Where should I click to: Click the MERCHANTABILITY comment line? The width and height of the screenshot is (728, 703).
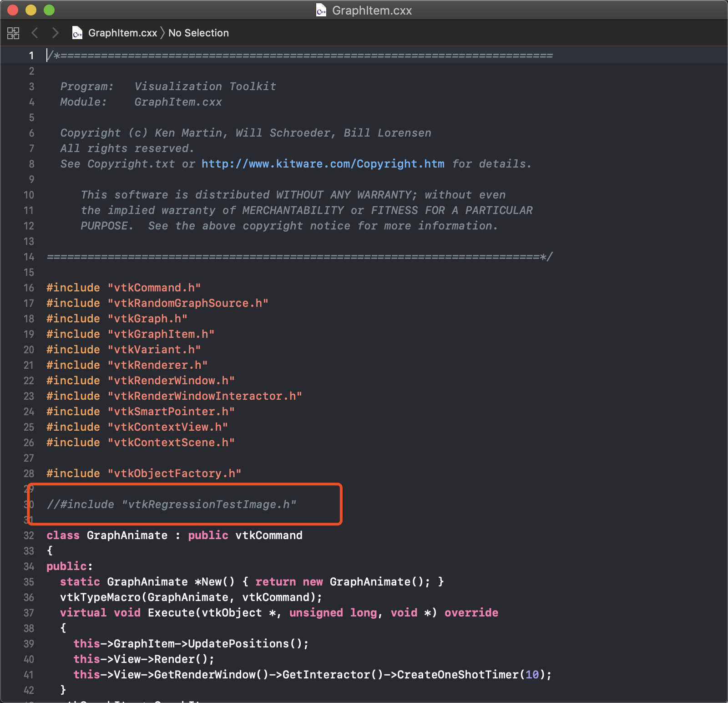[307, 210]
